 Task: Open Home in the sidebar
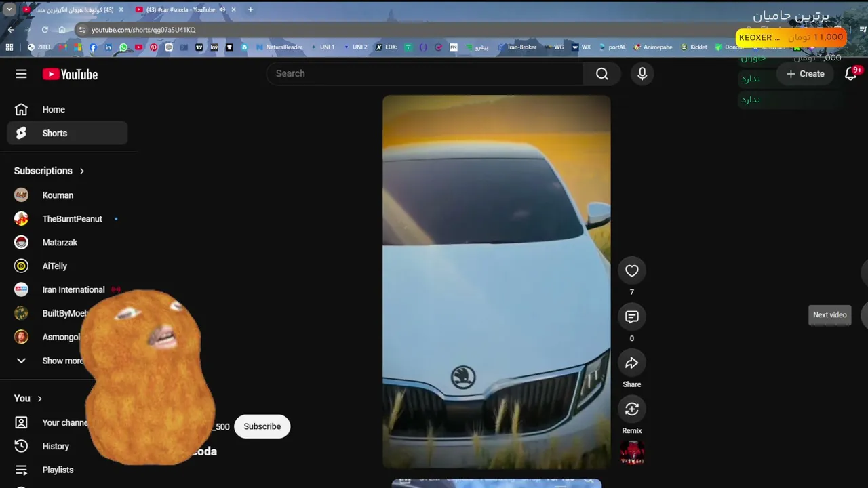(x=67, y=110)
